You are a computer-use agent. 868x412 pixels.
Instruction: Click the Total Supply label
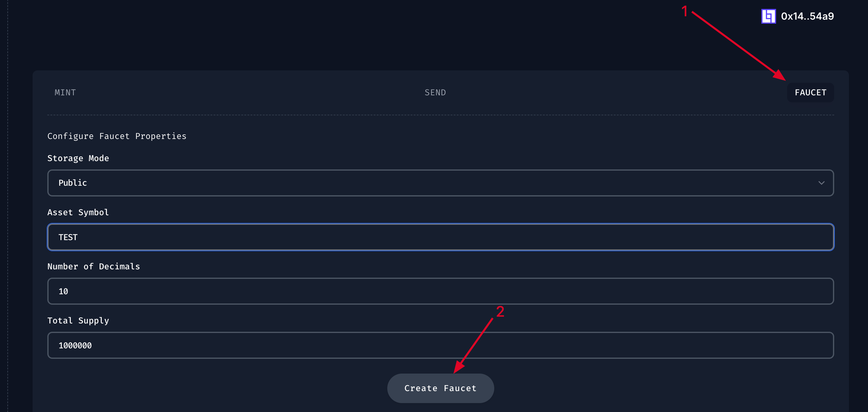coord(78,320)
